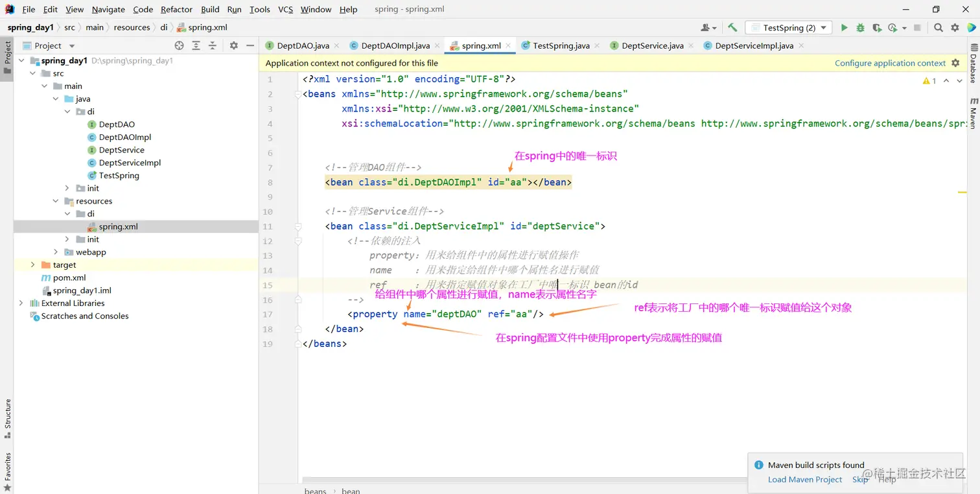Place cursor on line 17 property tag
The image size is (980, 494).
[446, 314]
